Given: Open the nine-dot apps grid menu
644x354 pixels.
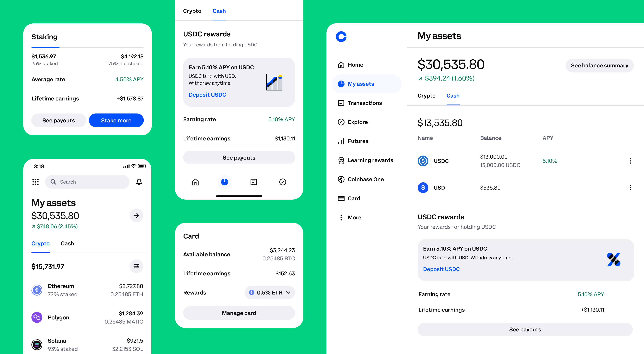Looking at the screenshot, I should [x=36, y=182].
